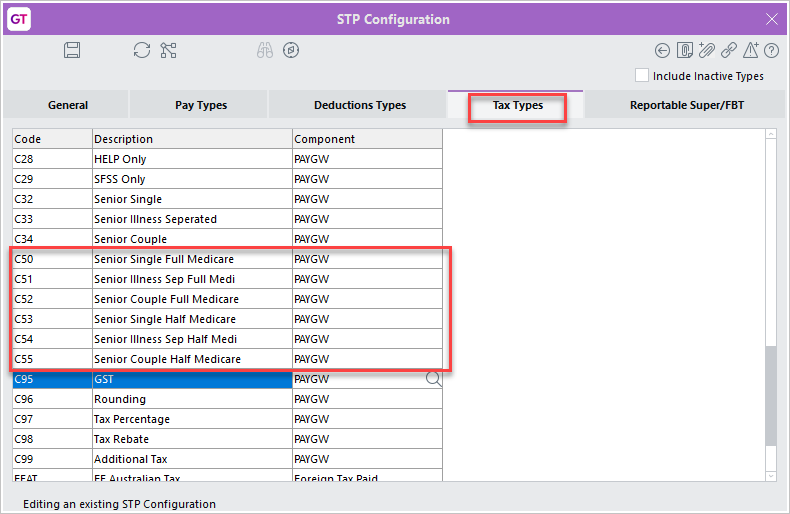Select the Deductions Types tab
The height and width of the screenshot is (514, 790).
pyautogui.click(x=360, y=105)
